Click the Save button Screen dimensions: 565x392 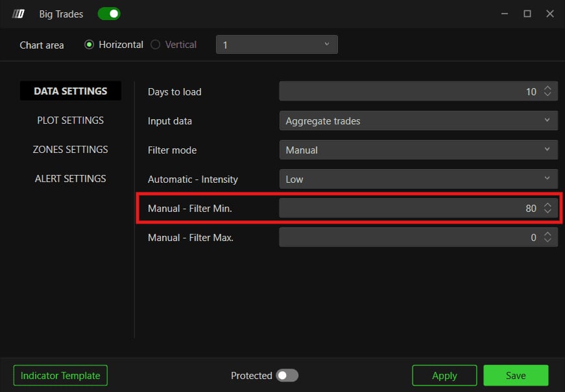pyautogui.click(x=516, y=375)
